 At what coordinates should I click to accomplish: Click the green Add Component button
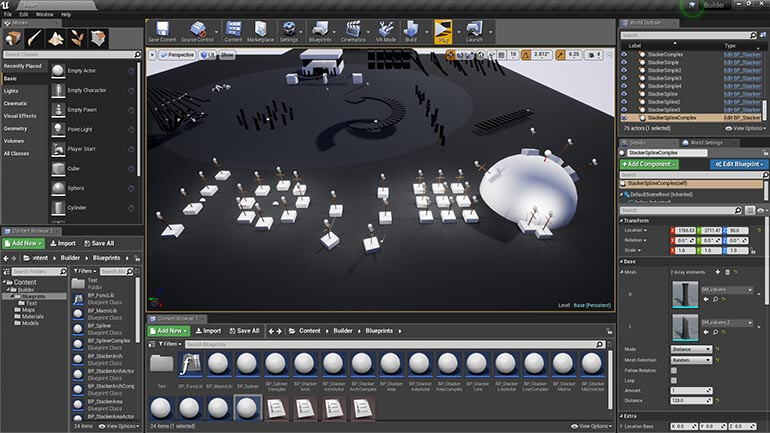pyautogui.click(x=649, y=163)
